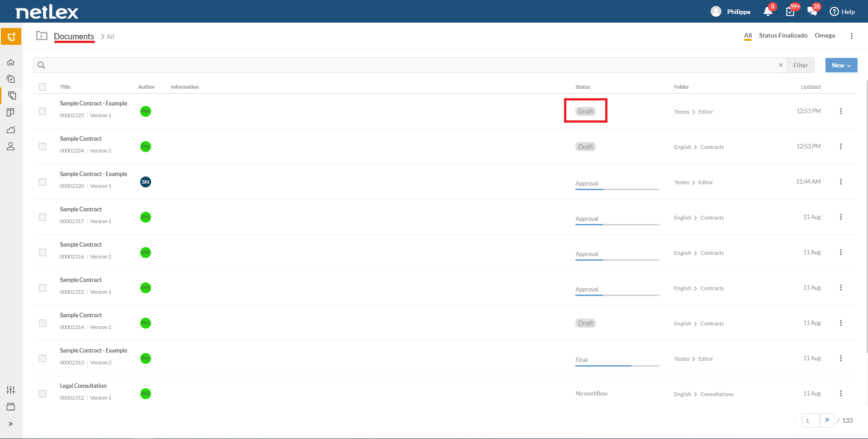
Task: Select checkbox for document 00002317
Action: coord(43,217)
